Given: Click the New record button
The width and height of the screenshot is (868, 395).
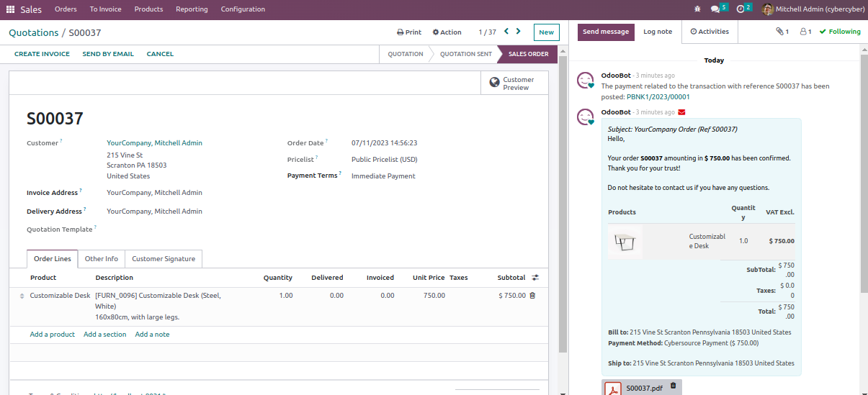Looking at the screenshot, I should click(547, 32).
